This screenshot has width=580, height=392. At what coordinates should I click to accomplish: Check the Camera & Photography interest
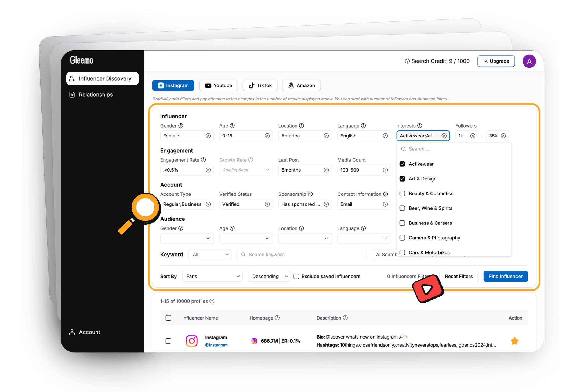click(x=402, y=238)
